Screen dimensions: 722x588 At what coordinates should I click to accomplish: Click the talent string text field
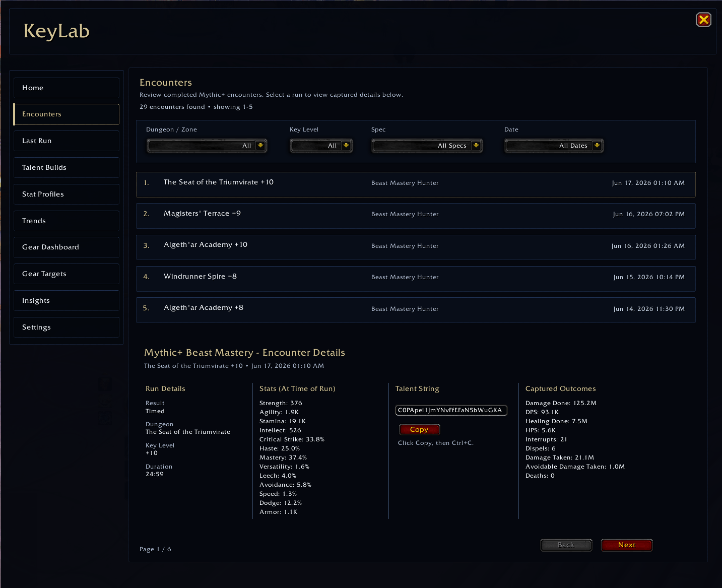pos(451,410)
